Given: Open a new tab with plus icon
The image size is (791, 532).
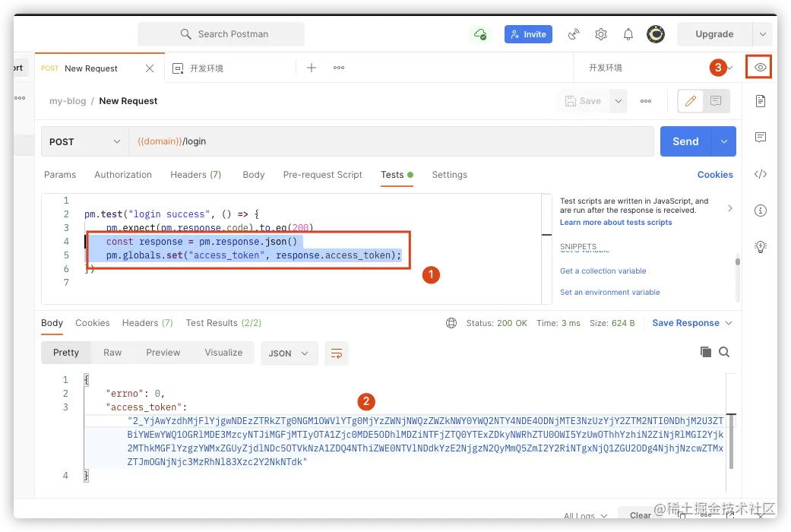Looking at the screenshot, I should 312,68.
